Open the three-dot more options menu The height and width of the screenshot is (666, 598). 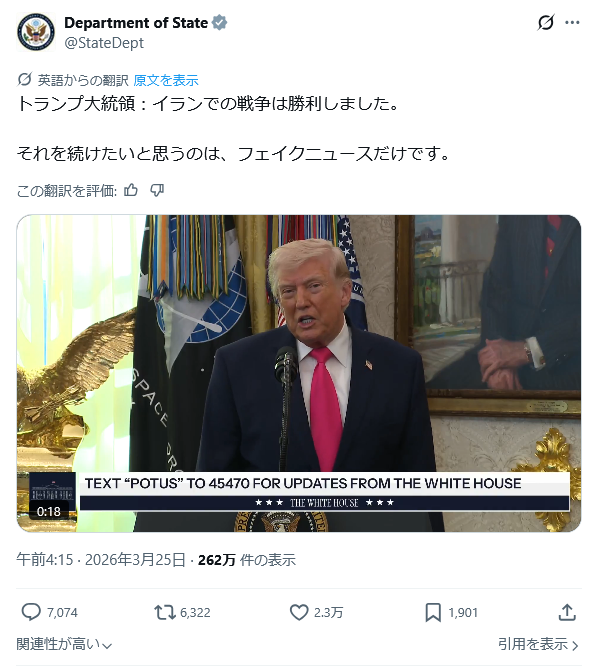tap(572, 23)
